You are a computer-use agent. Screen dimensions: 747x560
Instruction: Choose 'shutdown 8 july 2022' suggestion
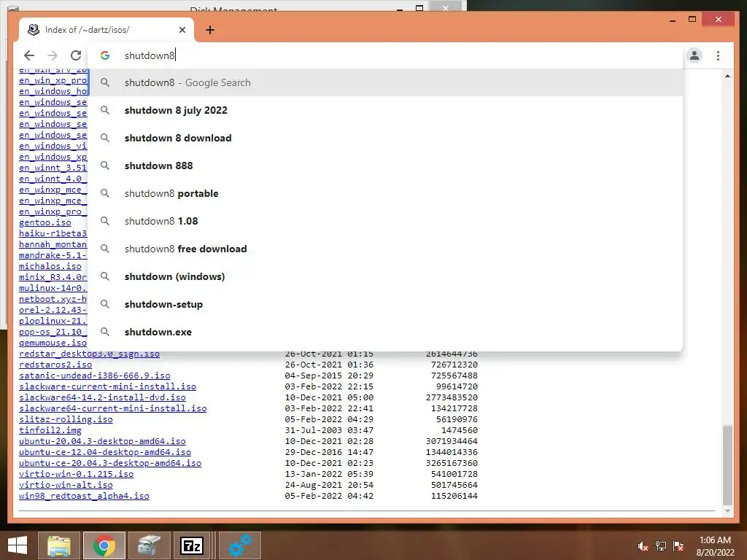[x=385, y=110]
